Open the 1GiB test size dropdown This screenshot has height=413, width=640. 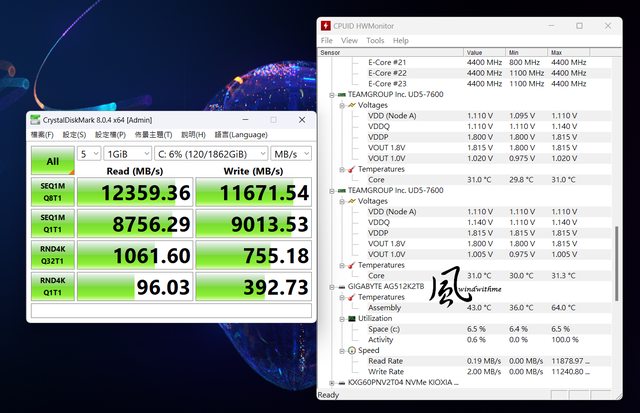(127, 154)
